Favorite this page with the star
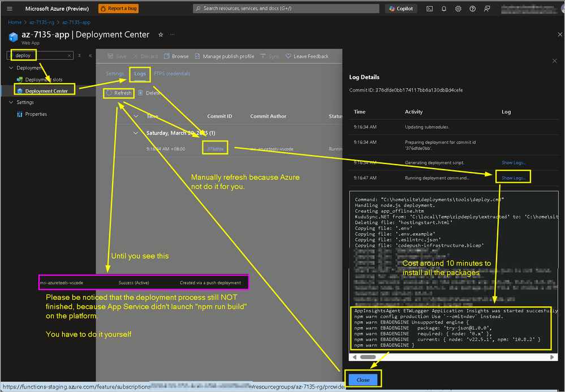The width and height of the screenshot is (565, 392). 161,35
